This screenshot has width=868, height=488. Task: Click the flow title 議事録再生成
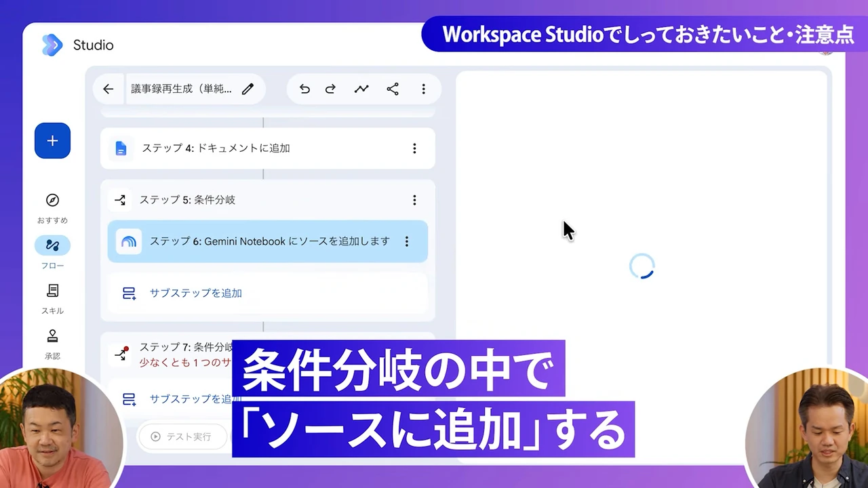click(181, 89)
